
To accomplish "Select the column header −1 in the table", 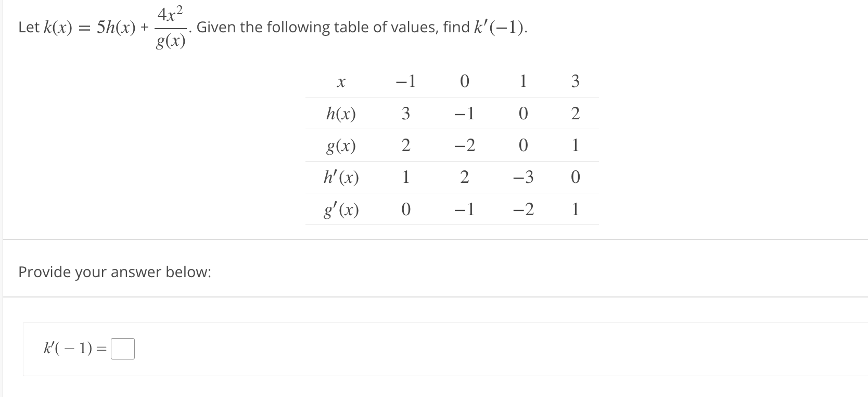I will 405,81.
